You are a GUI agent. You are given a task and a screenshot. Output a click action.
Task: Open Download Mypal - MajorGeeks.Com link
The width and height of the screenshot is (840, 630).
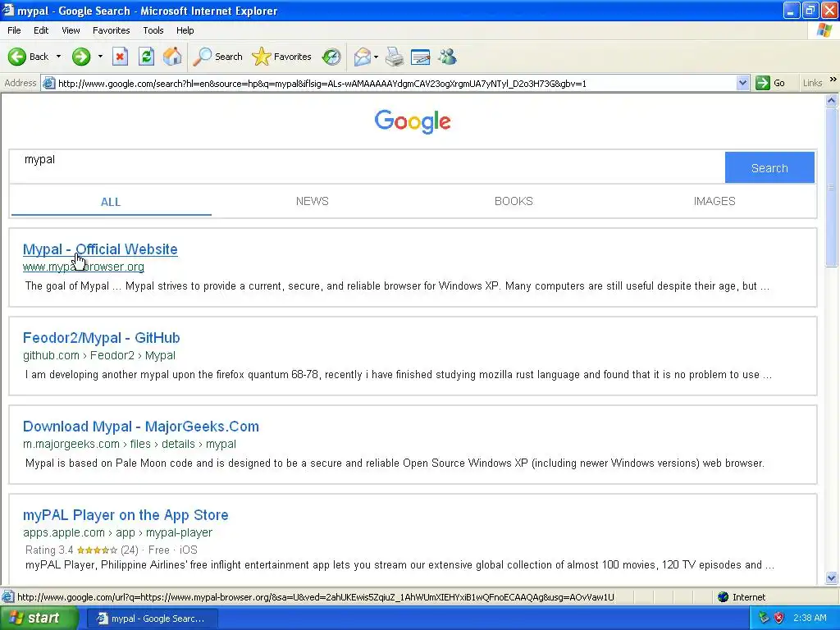tap(141, 427)
